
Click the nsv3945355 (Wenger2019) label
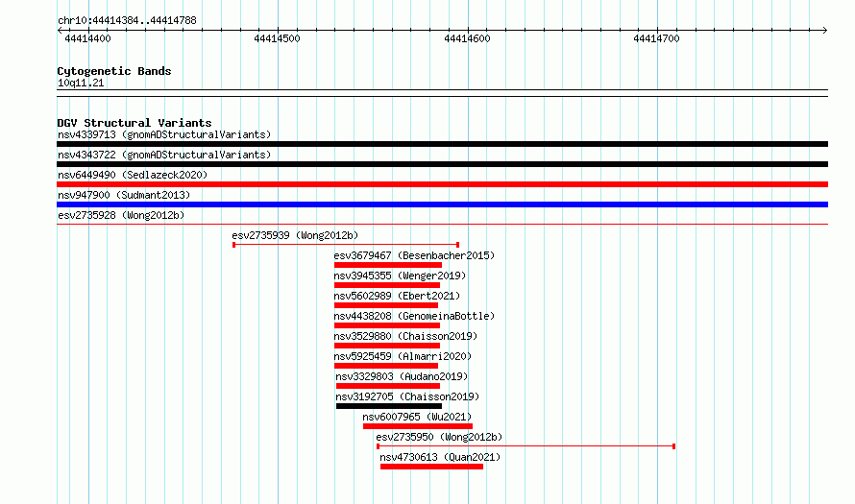pyautogui.click(x=400, y=276)
